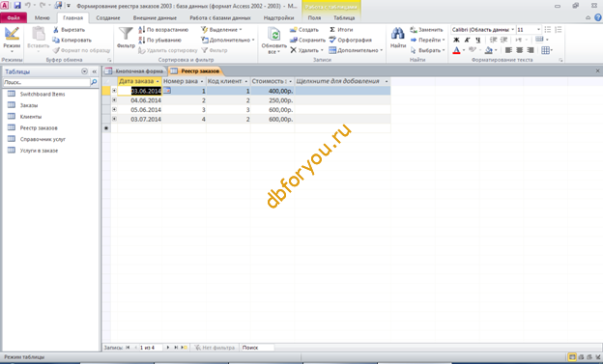Open the Номер заказа column dropdown
Viewport: 603px width, 364px height.
pyautogui.click(x=202, y=81)
